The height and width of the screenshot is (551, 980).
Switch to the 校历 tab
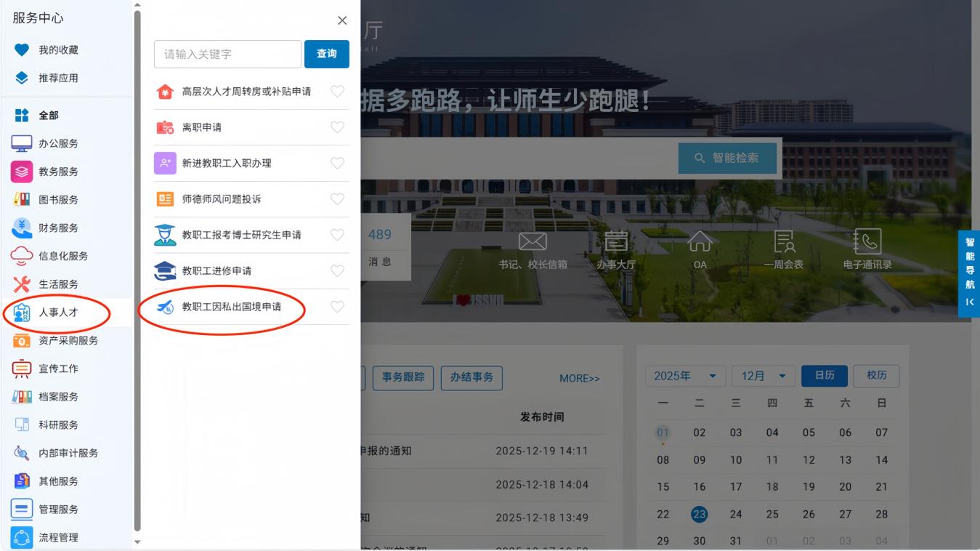pos(876,376)
